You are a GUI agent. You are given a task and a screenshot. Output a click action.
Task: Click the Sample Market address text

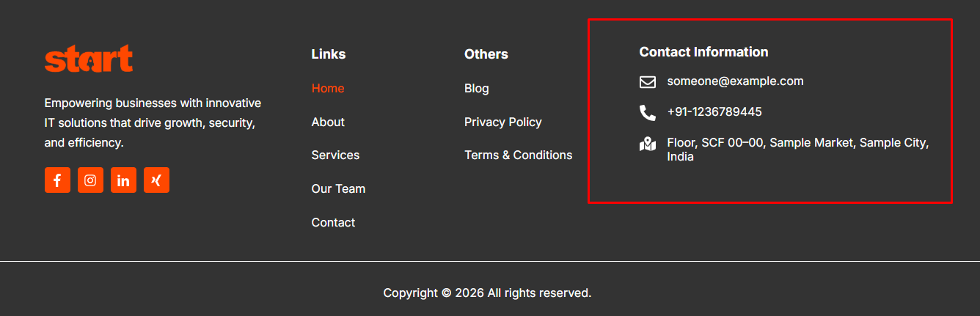pos(797,144)
